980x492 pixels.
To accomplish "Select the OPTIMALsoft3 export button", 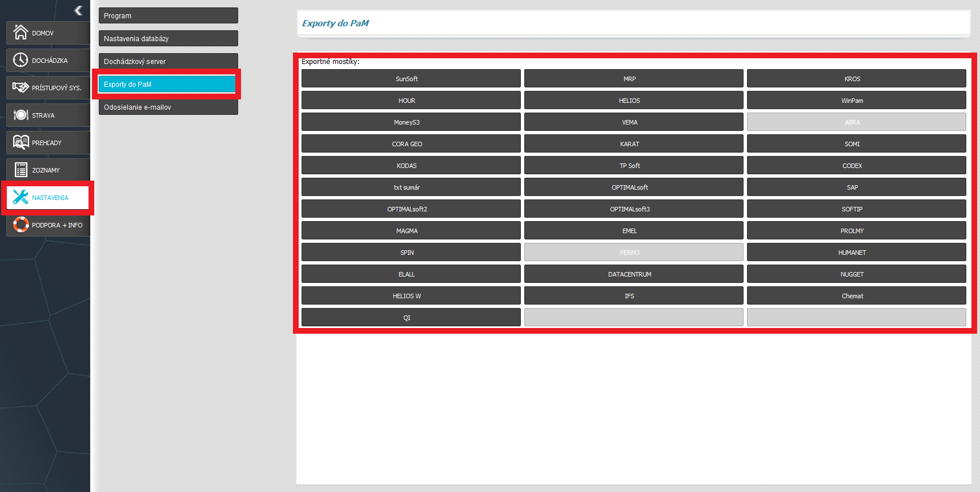I will tap(634, 209).
